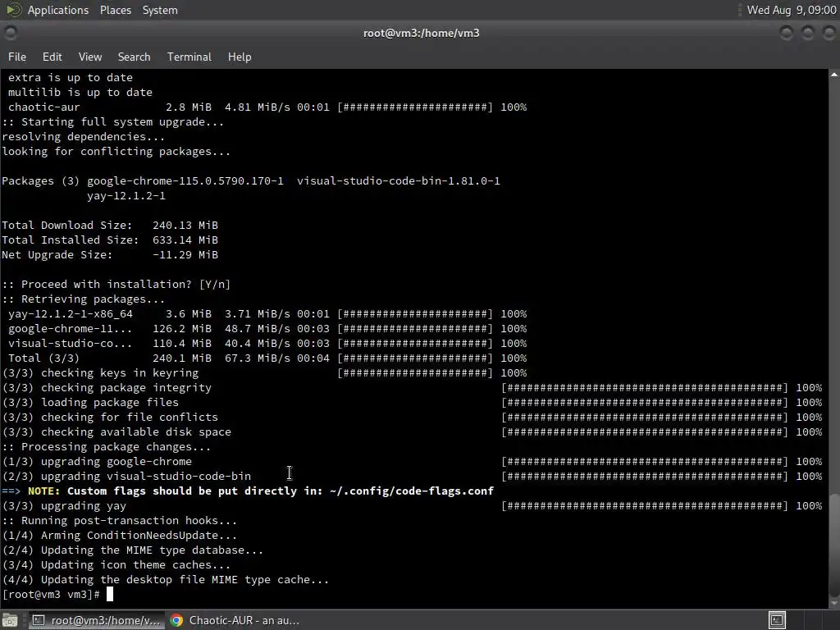This screenshot has height=630, width=840.
Task: Click the 'extra is up to date' line
Action: pos(71,78)
